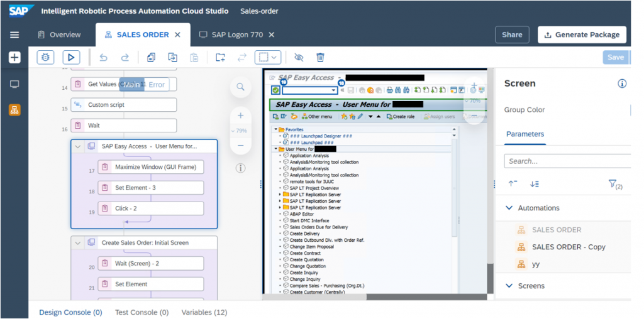Select the orange automation sidebar icon
Viewport: 644px width, 319px height.
[14, 110]
